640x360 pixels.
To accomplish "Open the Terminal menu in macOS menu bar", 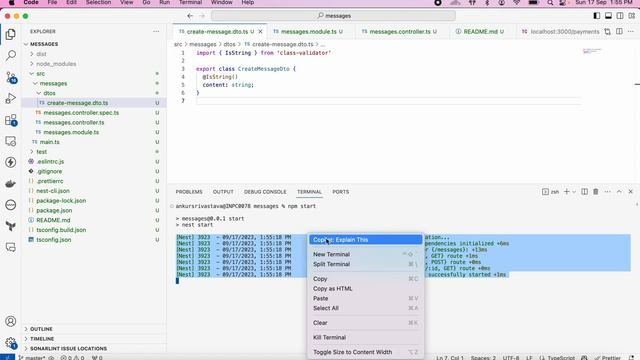I will [x=190, y=2].
